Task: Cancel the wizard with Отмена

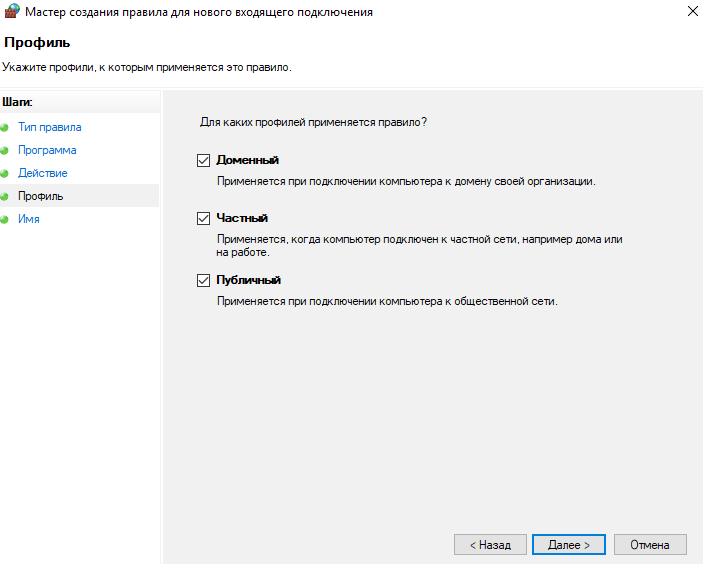Action: tap(650, 545)
